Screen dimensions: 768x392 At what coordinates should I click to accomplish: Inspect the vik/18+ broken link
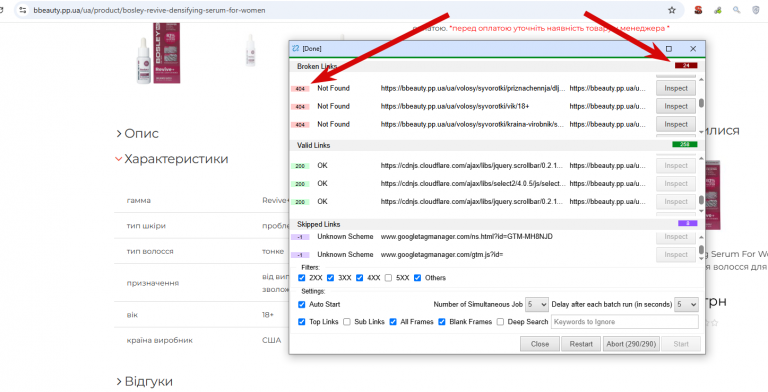pos(676,106)
